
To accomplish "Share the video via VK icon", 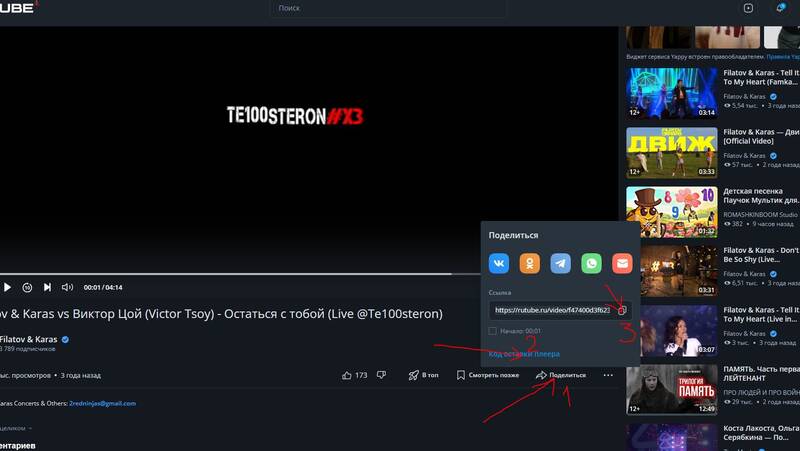I will point(498,263).
